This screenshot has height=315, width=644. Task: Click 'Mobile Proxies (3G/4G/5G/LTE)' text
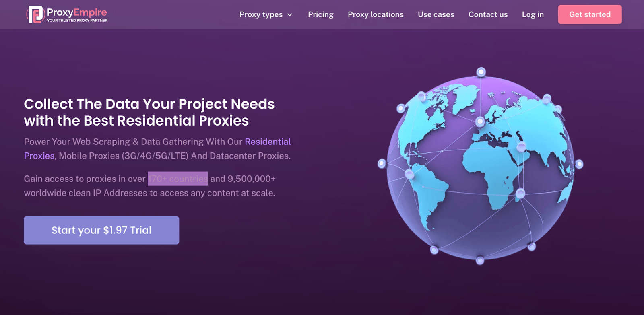click(124, 156)
